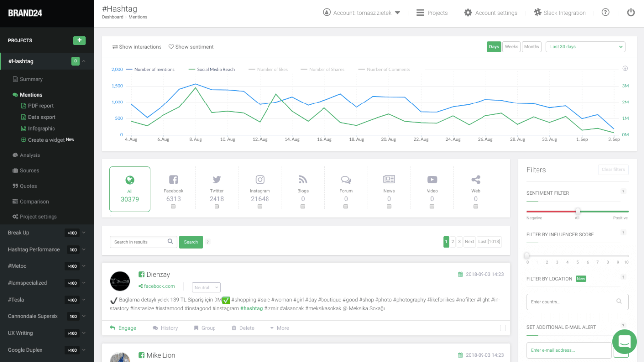This screenshot has height=362, width=644.
Task: Select the Forum chat bubbles icon
Action: tap(346, 180)
